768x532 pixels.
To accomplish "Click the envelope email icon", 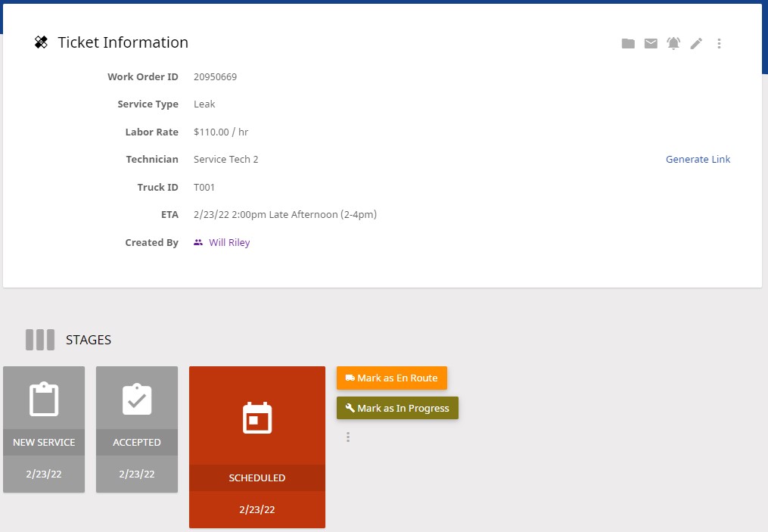I will [651, 44].
